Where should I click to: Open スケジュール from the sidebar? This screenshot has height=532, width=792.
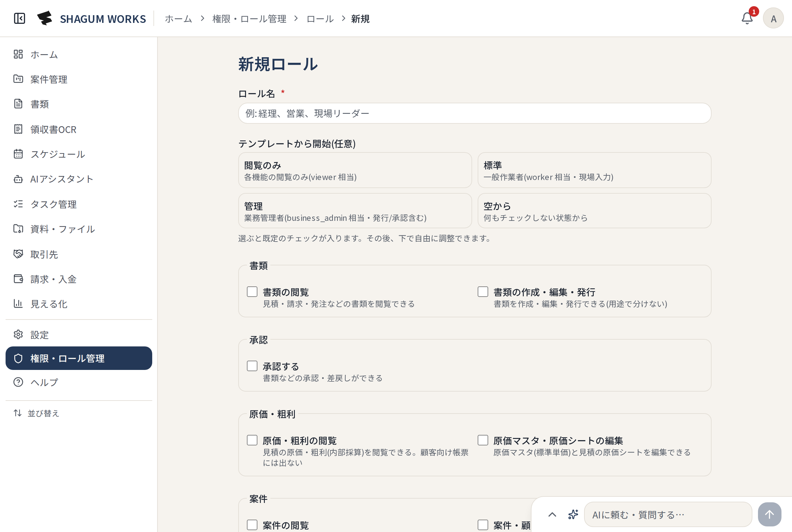79,154
